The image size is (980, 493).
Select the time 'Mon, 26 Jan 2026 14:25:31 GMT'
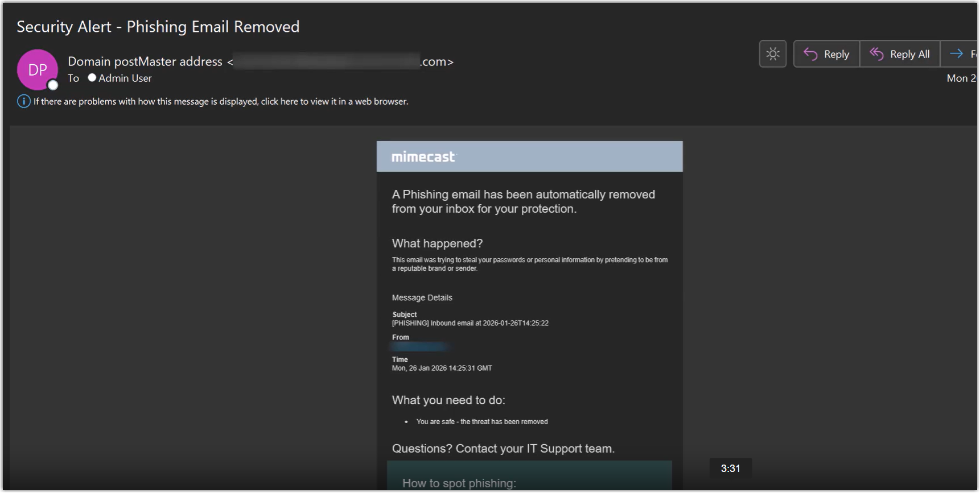pyautogui.click(x=442, y=368)
